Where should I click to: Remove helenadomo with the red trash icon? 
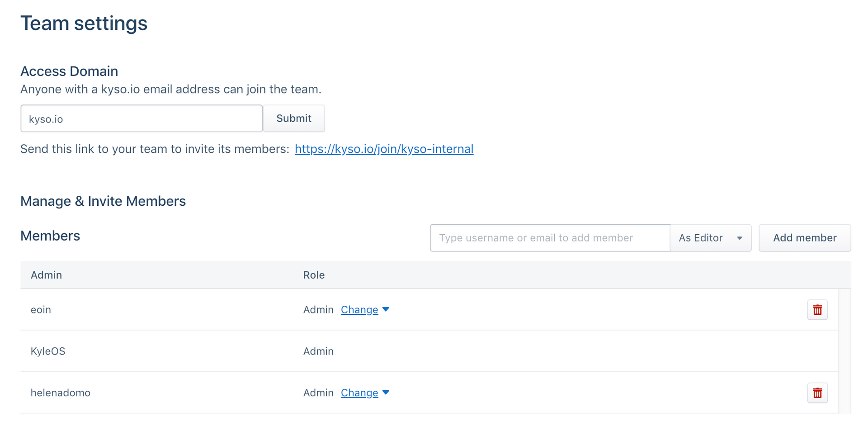point(817,393)
